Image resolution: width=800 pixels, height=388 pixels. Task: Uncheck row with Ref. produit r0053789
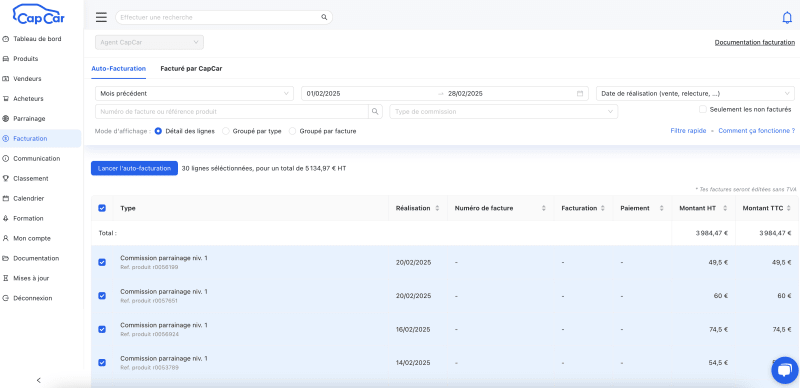(x=102, y=362)
